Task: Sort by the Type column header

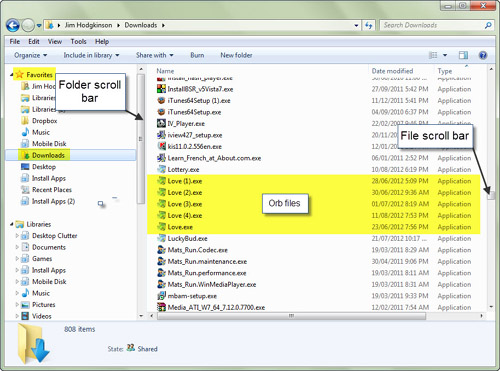Action: click(x=445, y=71)
